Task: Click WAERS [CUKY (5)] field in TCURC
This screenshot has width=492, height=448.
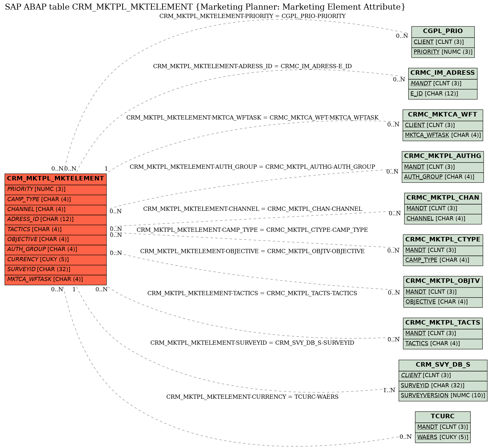Action: tap(443, 437)
